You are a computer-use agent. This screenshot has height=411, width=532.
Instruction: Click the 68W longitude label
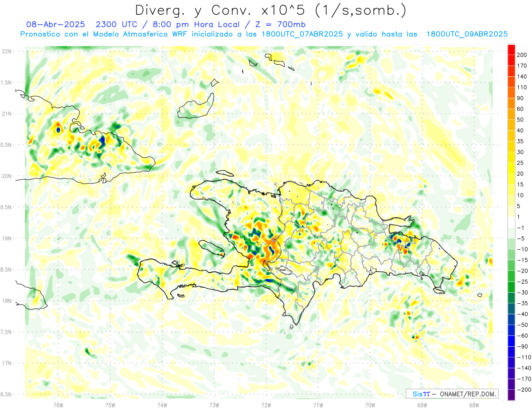[x=474, y=405]
